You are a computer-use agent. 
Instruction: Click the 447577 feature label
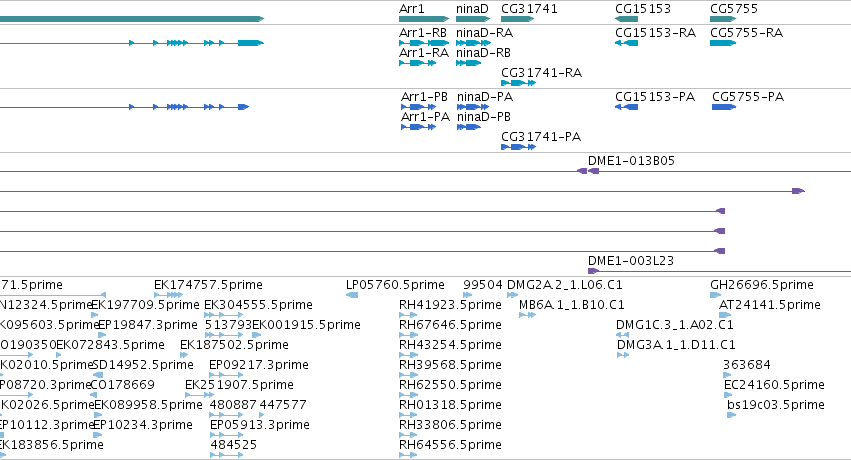point(283,405)
